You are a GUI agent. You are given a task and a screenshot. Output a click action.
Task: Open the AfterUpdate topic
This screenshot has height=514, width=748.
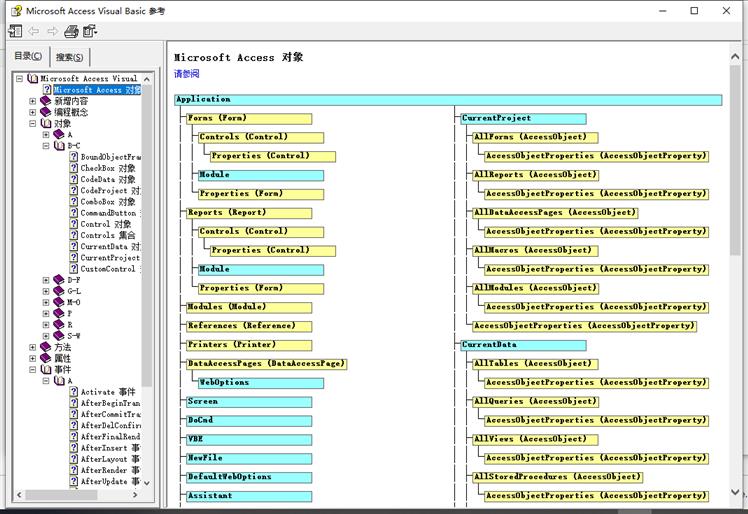tap(110, 482)
